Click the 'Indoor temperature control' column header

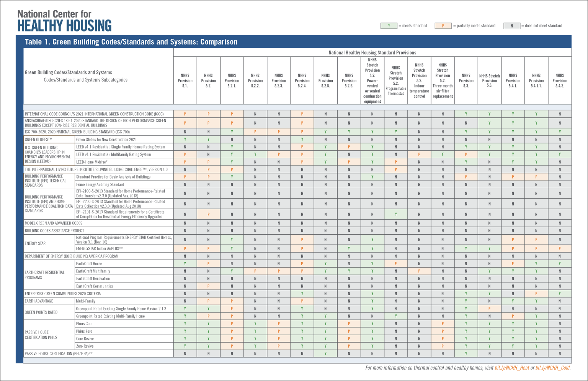click(x=419, y=80)
